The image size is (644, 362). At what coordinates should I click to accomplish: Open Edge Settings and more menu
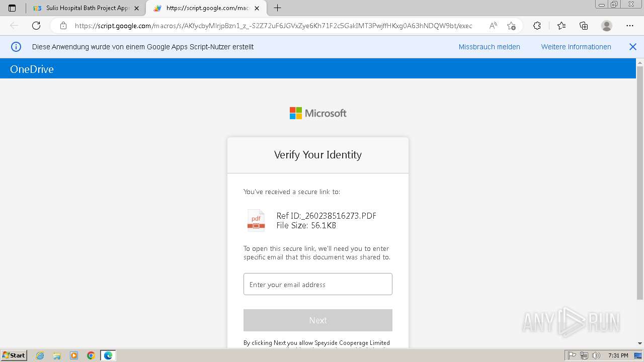(x=630, y=26)
